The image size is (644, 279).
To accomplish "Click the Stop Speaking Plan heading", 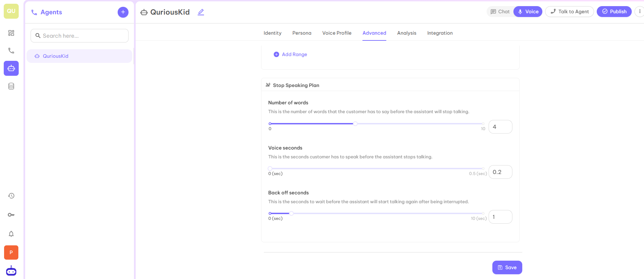I will (296, 85).
